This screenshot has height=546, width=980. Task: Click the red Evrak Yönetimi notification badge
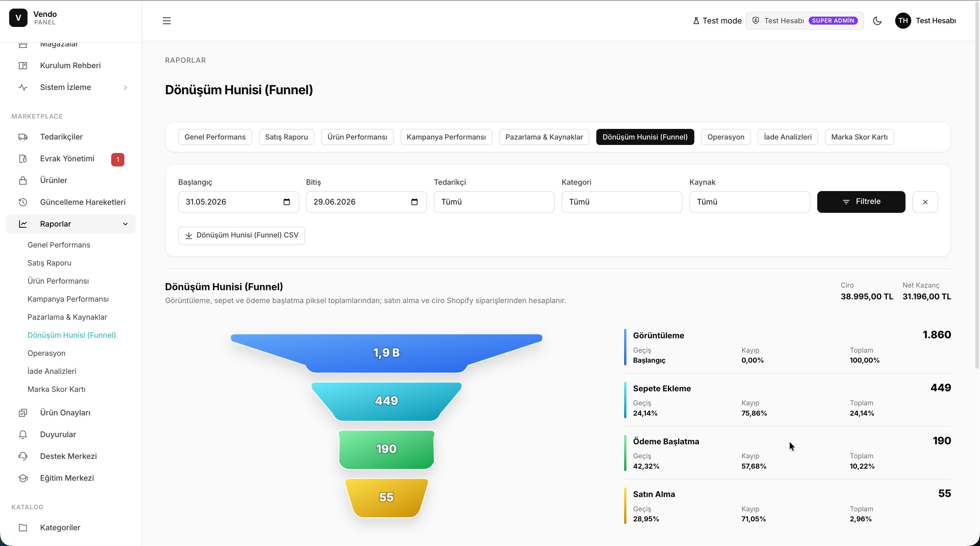[117, 159]
